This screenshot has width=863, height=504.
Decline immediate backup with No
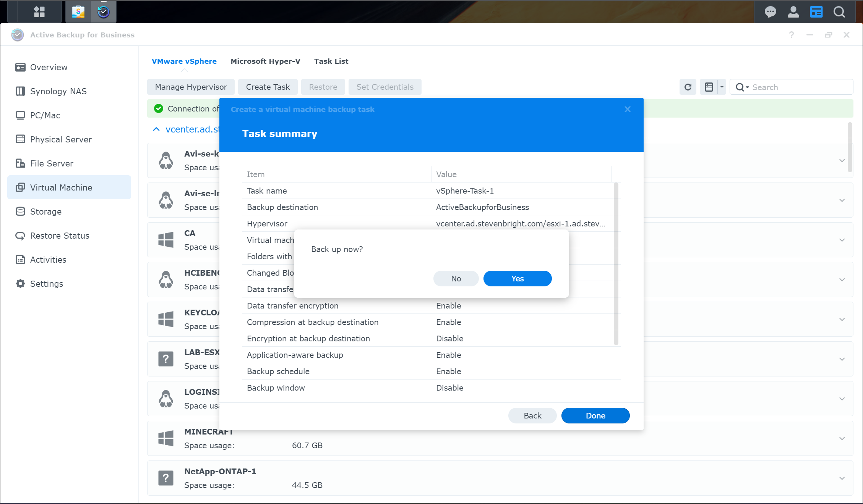456,278
